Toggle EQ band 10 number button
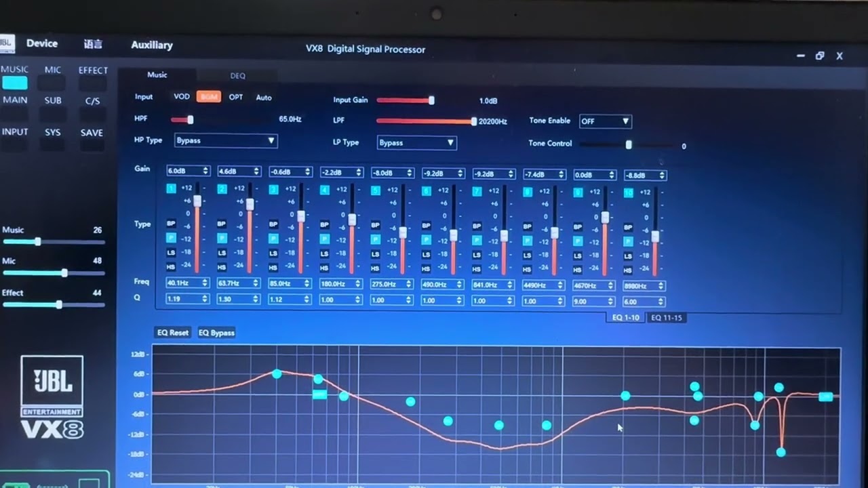Image resolution: width=868 pixels, height=488 pixels. (628, 193)
